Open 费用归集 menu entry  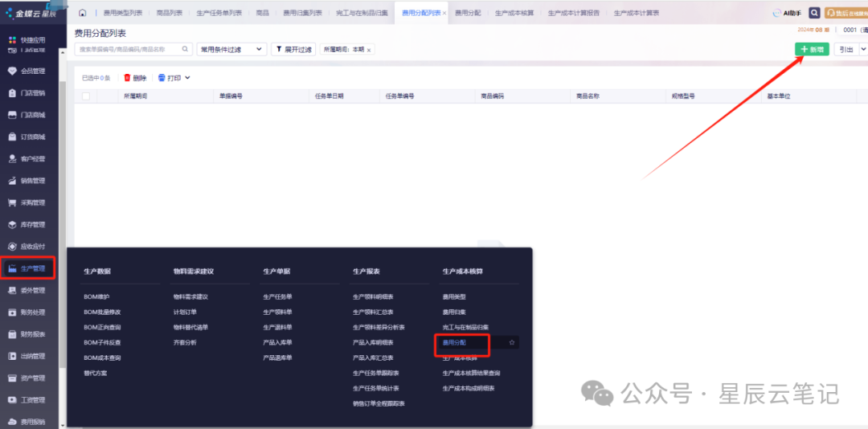[x=454, y=313]
